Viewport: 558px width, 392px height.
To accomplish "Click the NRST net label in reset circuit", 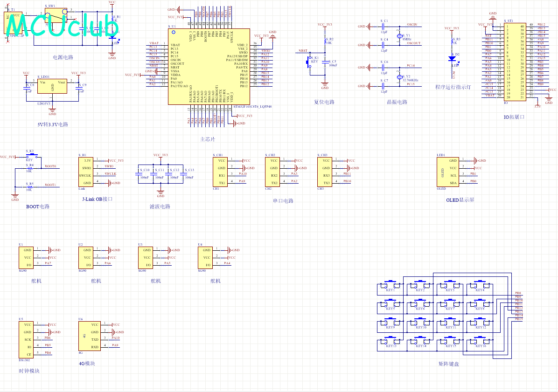I will [x=303, y=51].
